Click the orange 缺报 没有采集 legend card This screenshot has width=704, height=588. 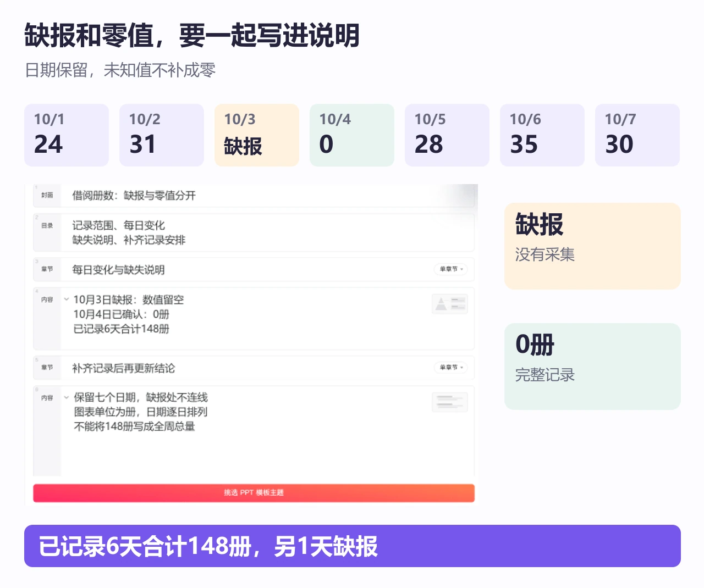592,246
